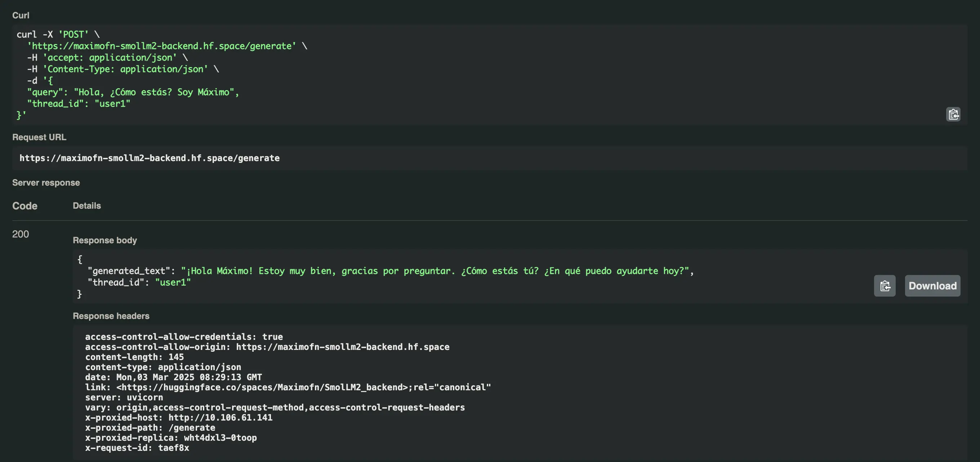
Task: Click the content-length: 145 header
Action: click(x=134, y=357)
